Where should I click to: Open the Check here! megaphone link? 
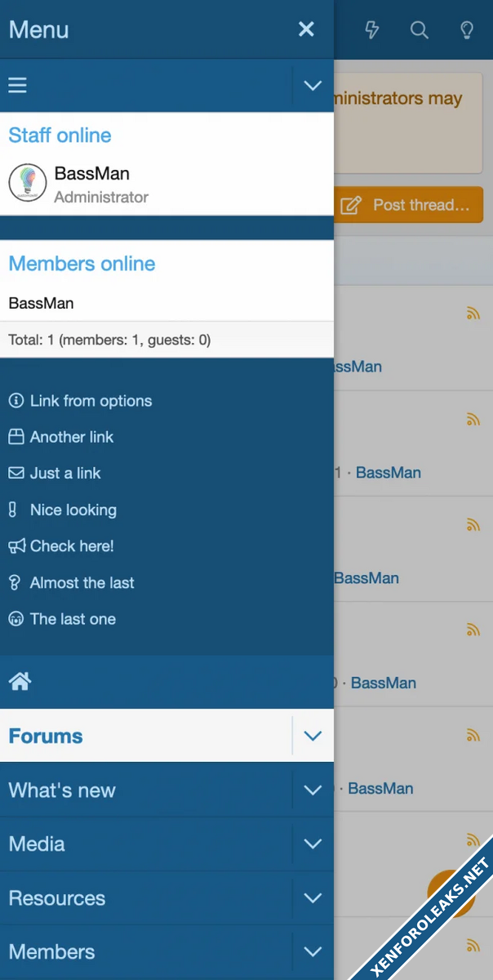(x=71, y=546)
